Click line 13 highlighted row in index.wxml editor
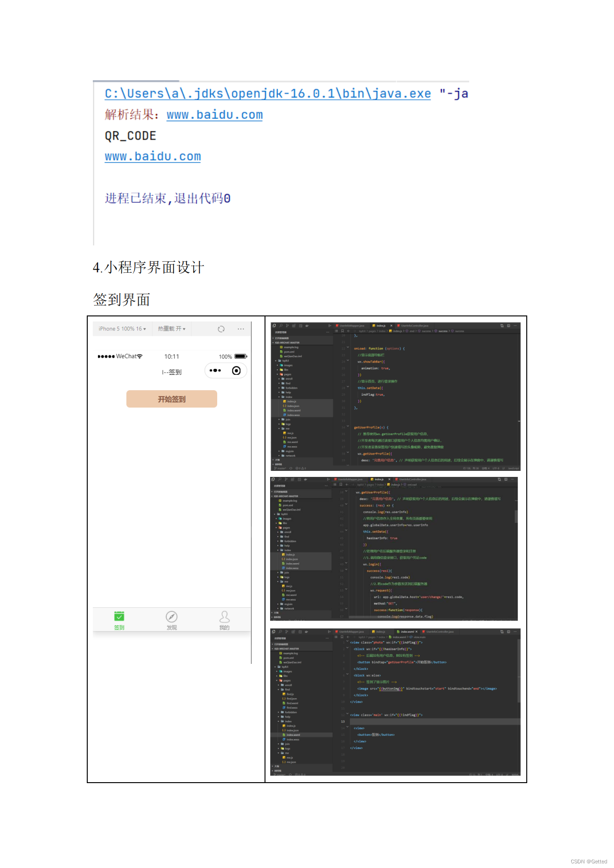 [435, 721]
